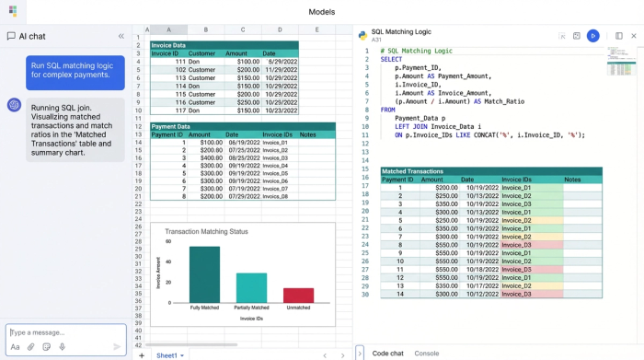This screenshot has height=360, width=644.
Task: Select column A header
Action: (x=168, y=29)
